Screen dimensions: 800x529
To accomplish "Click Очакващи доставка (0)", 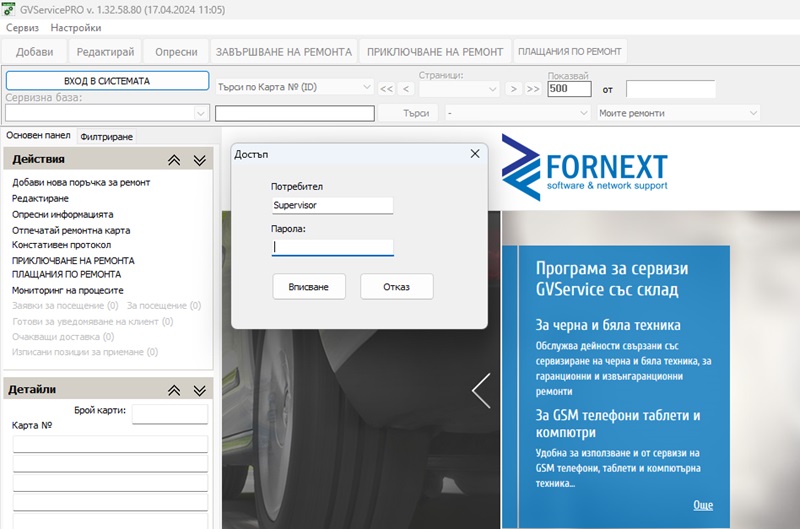I will (x=63, y=337).
